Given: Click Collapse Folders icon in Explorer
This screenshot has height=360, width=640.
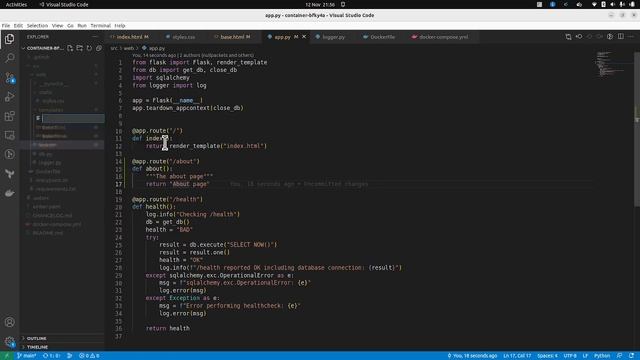Looking at the screenshot, I should (98, 48).
